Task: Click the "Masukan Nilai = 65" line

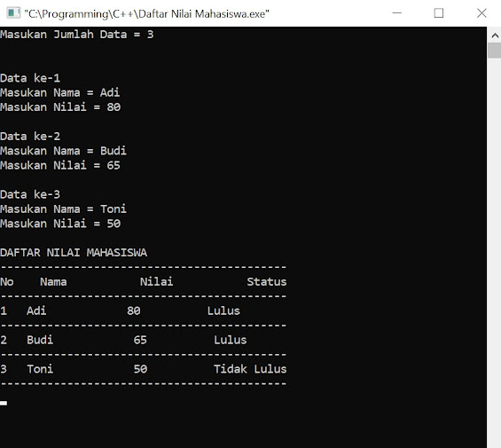Action: tap(60, 166)
